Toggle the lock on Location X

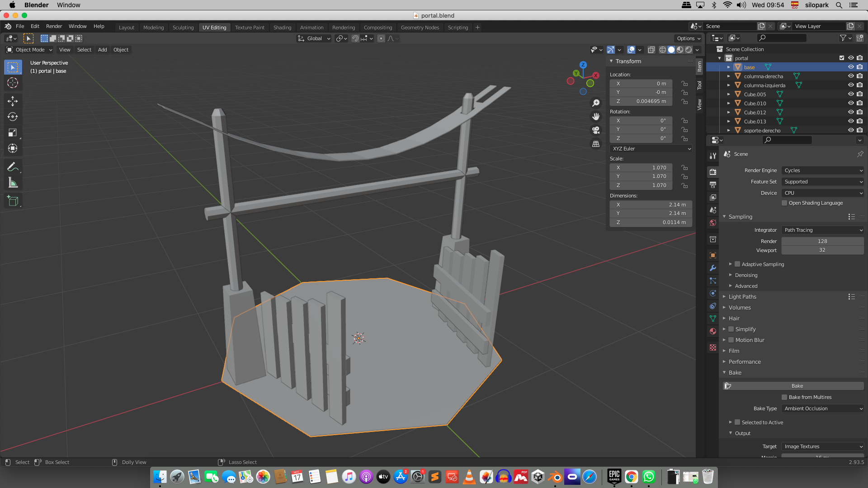click(x=684, y=83)
